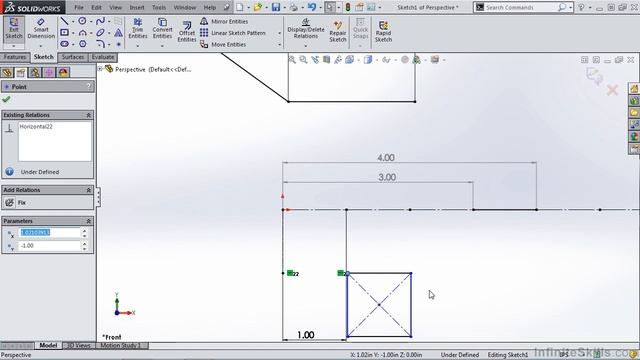This screenshot has width=640, height=360.
Task: Select the Circle sketch tool
Action: point(82,21)
